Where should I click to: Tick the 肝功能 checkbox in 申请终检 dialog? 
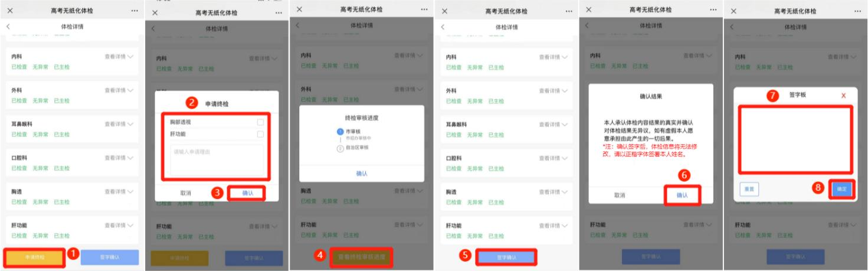pyautogui.click(x=260, y=134)
